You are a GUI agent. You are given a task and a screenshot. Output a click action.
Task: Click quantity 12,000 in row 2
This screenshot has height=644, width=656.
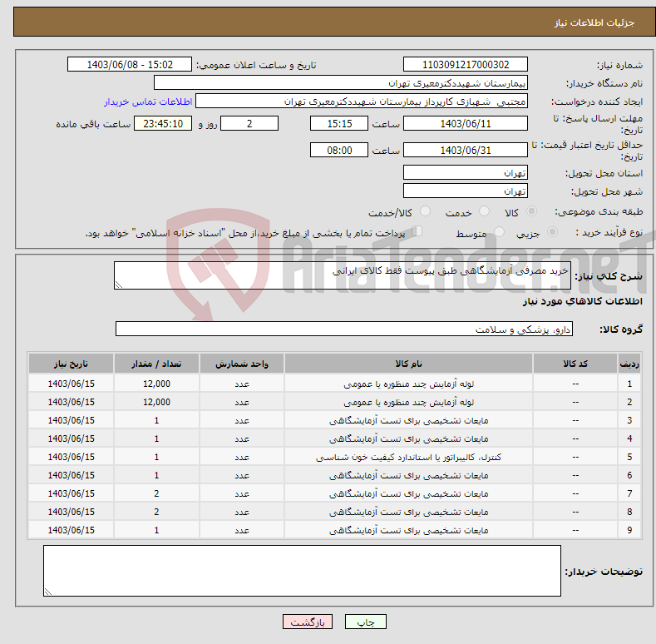[156, 402]
